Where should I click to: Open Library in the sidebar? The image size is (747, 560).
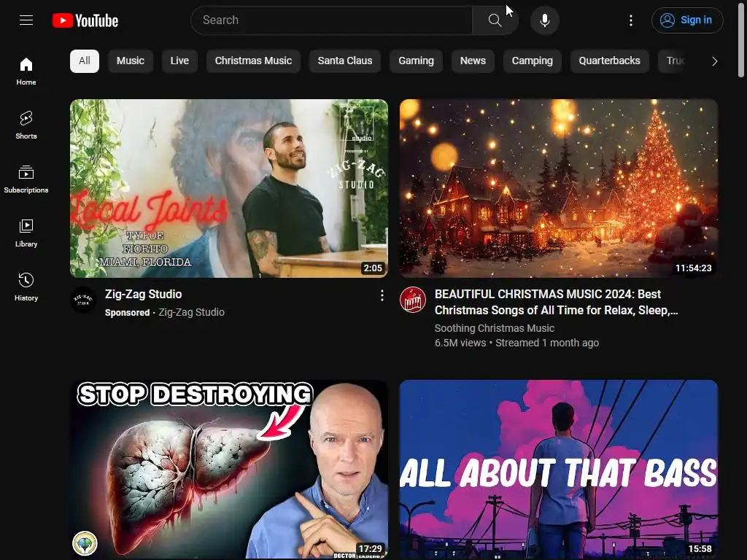pyautogui.click(x=26, y=233)
